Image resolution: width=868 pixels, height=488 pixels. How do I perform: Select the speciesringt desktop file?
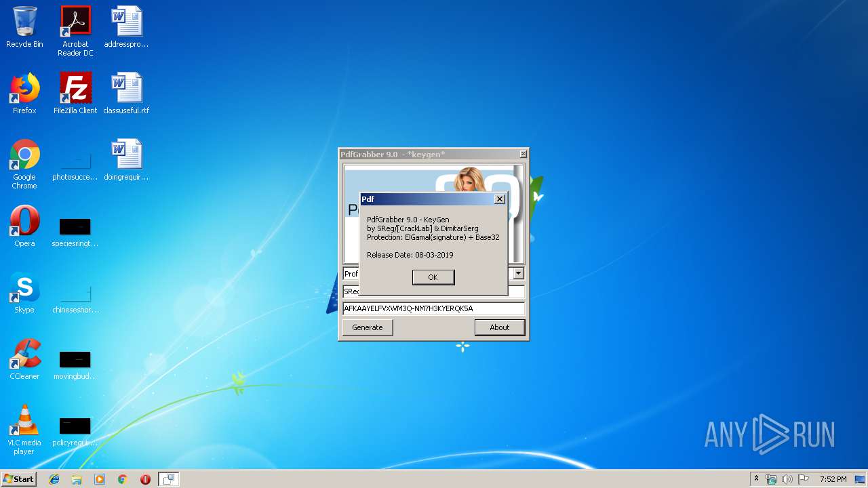[x=75, y=230]
